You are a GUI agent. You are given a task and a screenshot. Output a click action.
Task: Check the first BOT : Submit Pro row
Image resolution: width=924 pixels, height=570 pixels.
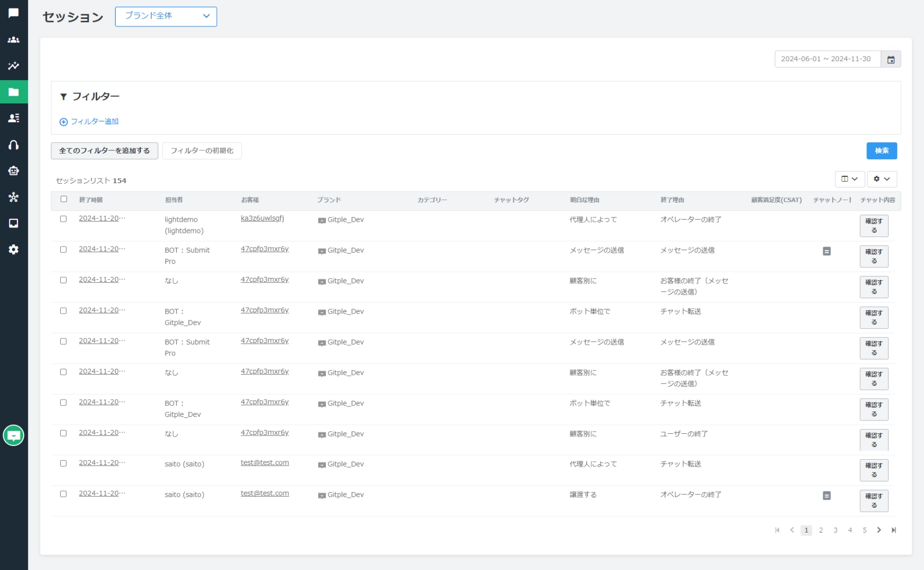click(x=63, y=249)
